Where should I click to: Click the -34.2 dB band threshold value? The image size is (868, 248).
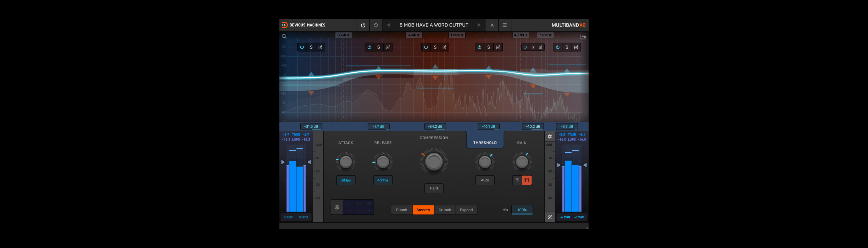point(435,127)
